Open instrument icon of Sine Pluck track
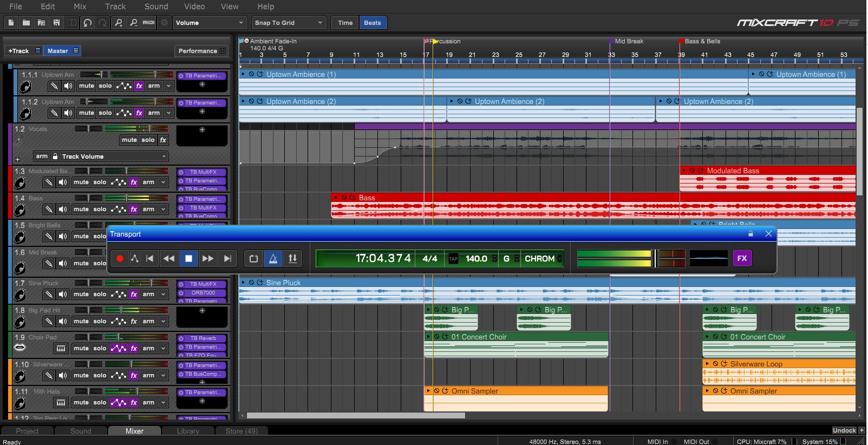This screenshot has width=868, height=445. [x=19, y=295]
